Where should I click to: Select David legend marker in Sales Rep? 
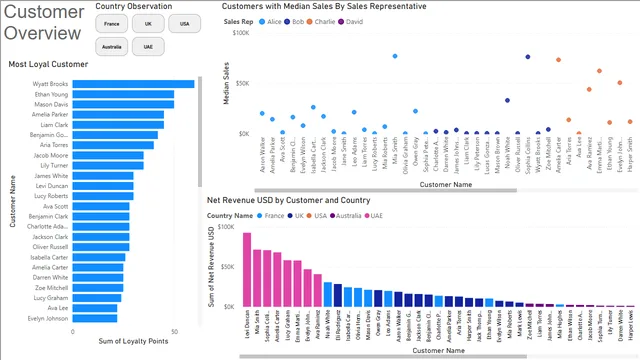(x=341, y=22)
